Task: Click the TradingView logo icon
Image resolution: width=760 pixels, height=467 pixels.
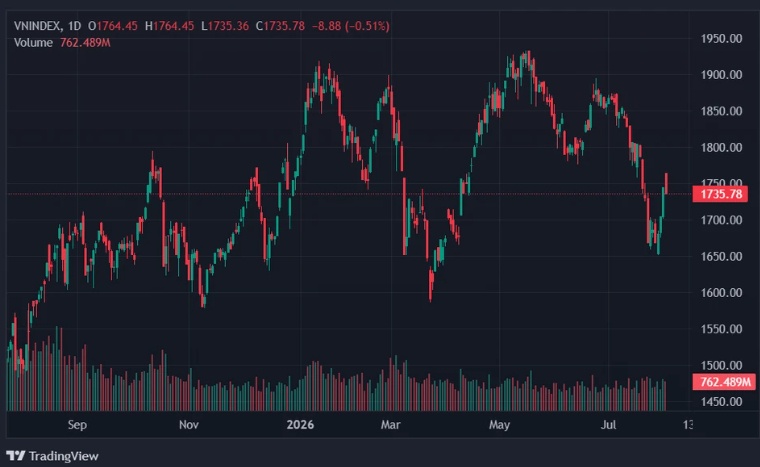Action: (16, 456)
